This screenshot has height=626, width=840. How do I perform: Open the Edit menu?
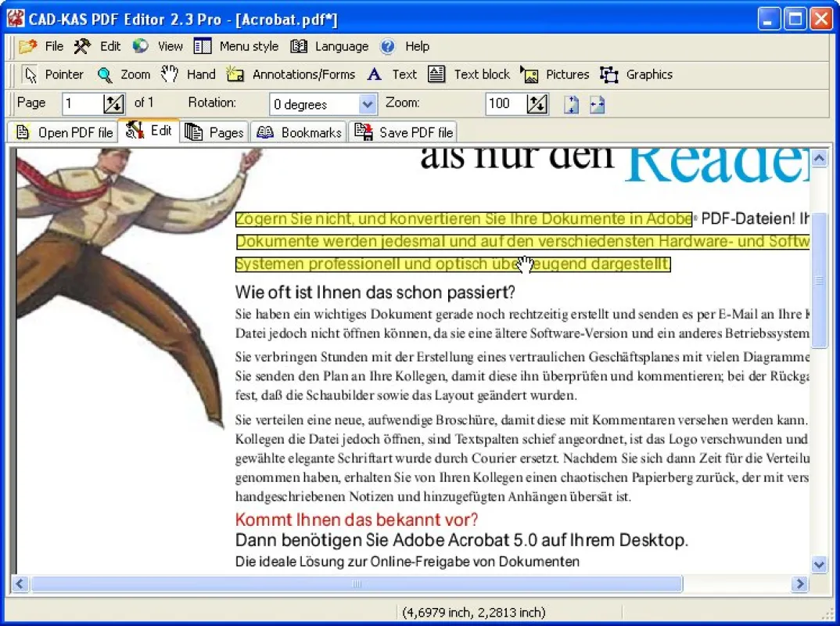[97, 47]
